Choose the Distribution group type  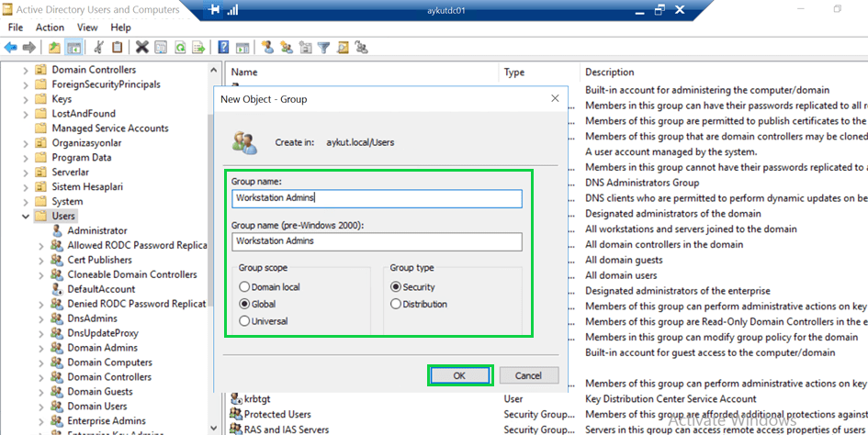396,304
